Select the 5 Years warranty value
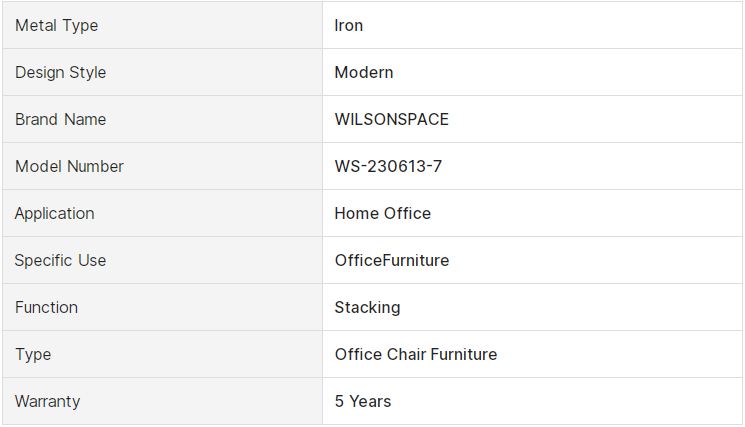Image resolution: width=745 pixels, height=427 pixels. [x=363, y=401]
